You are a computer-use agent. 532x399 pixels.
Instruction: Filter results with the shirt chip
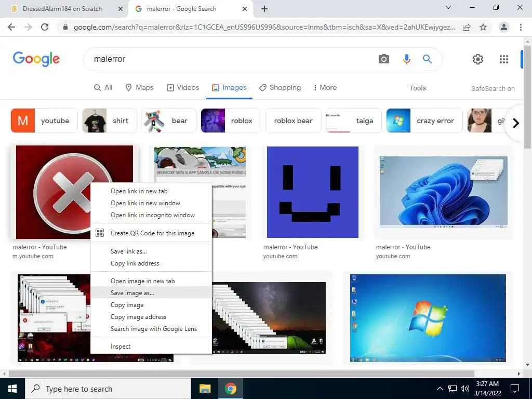pyautogui.click(x=110, y=121)
